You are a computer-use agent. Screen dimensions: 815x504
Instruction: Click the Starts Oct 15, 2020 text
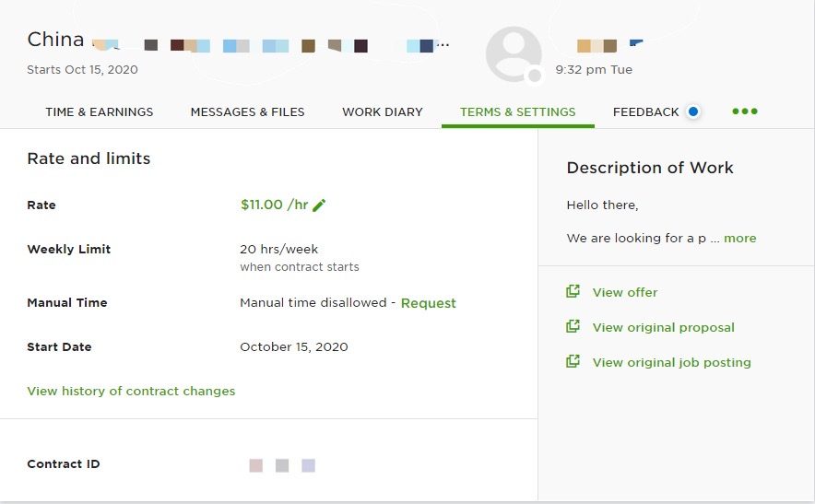82,70
